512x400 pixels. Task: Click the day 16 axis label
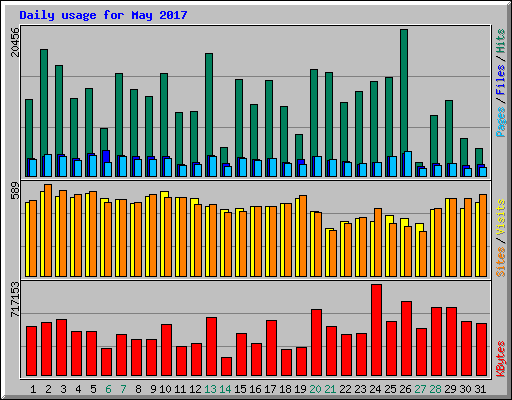pyautogui.click(x=255, y=389)
